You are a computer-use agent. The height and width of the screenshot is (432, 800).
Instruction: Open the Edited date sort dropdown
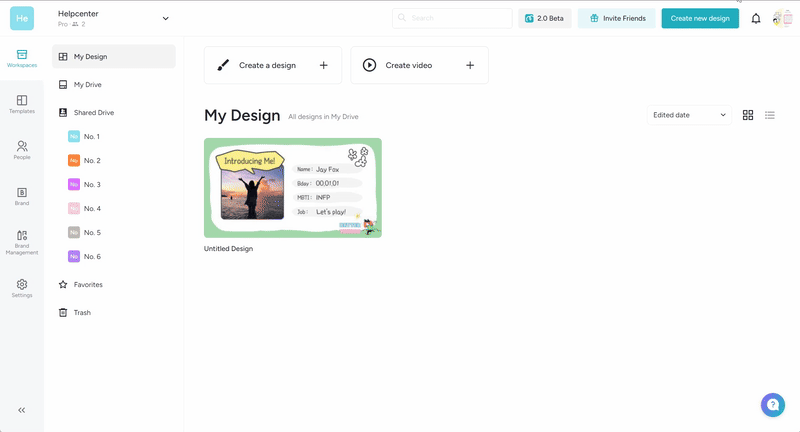(x=689, y=115)
